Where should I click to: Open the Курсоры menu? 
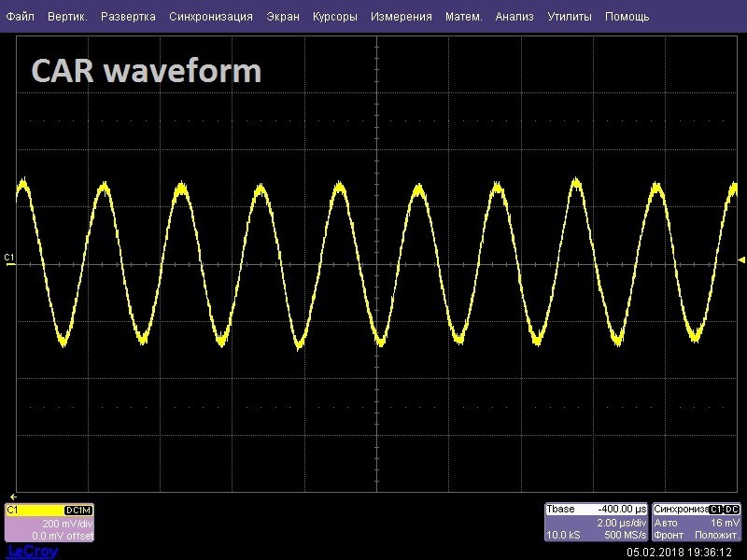(335, 17)
